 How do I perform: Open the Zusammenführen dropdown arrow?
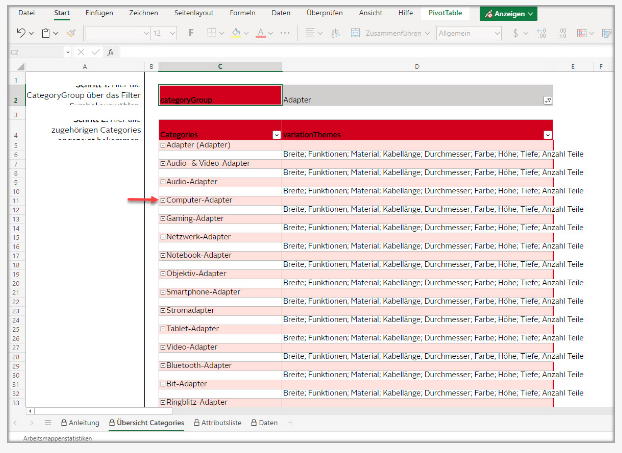[x=427, y=33]
